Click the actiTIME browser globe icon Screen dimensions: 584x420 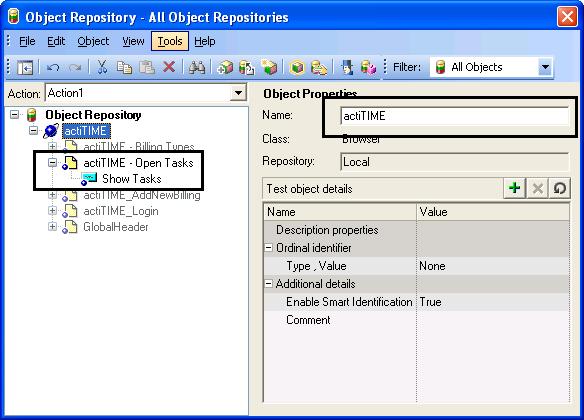coord(51,131)
